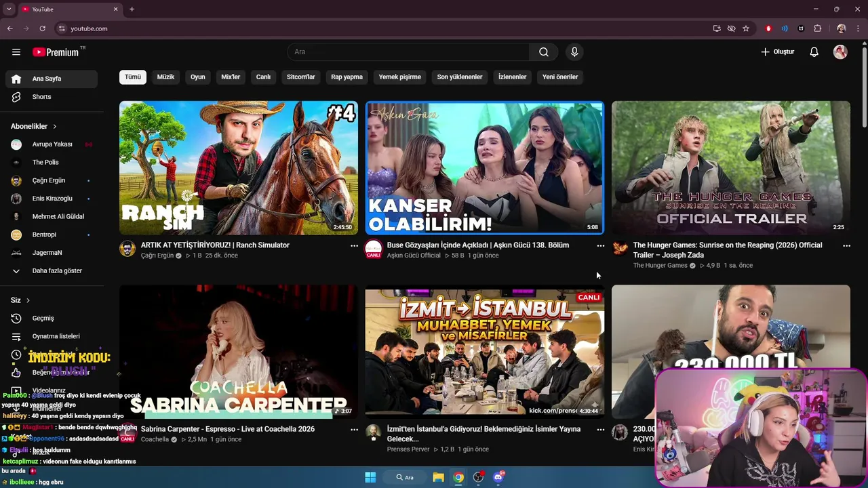Click the Oluştur create button
Viewport: 868px width, 488px height.
click(x=777, y=52)
